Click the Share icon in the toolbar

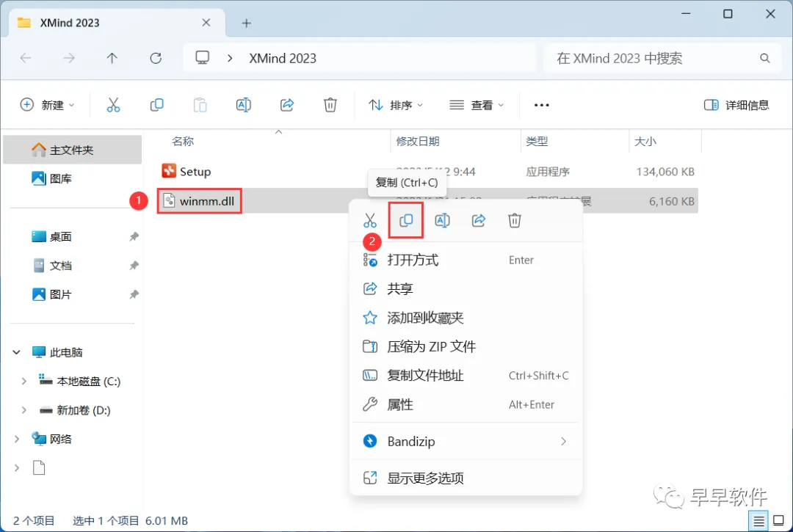[x=287, y=105]
